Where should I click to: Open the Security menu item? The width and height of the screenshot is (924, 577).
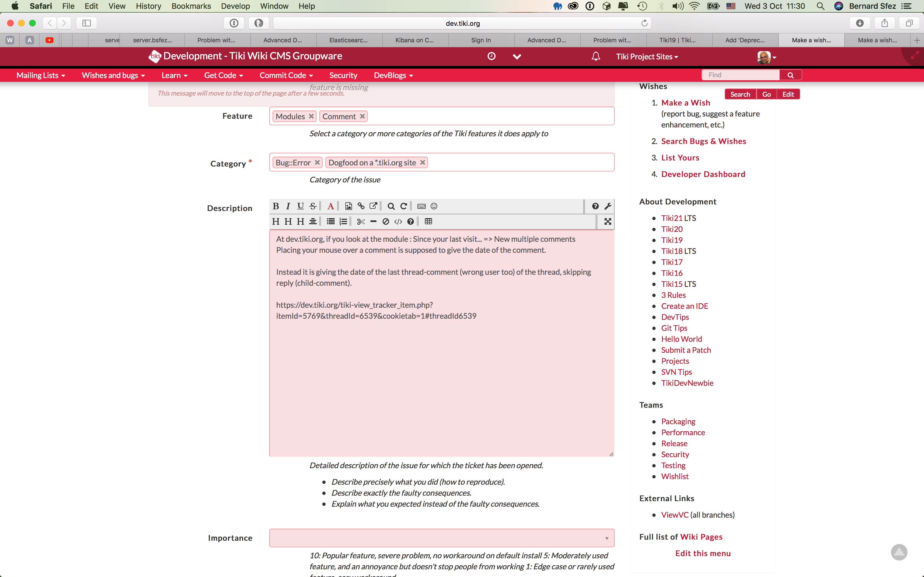click(x=343, y=75)
